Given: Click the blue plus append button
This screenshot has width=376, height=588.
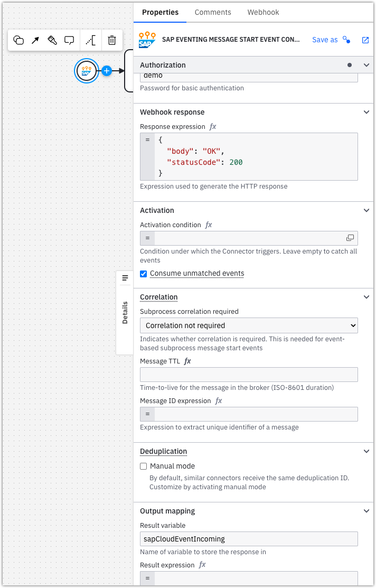Looking at the screenshot, I should (107, 71).
